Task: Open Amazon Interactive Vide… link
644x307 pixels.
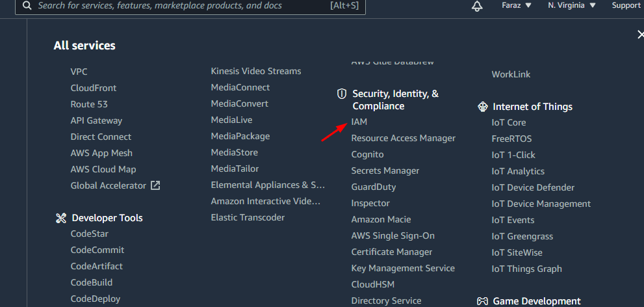Action: [x=265, y=202]
